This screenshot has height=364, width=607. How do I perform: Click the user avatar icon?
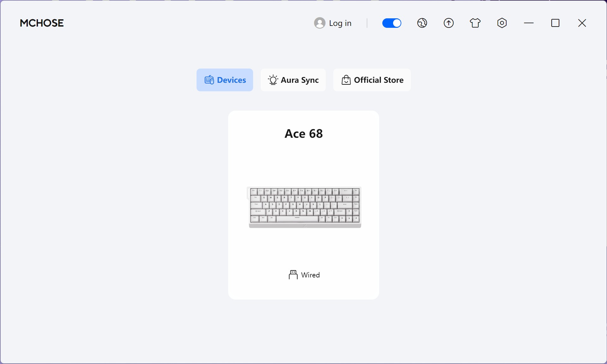pos(320,23)
